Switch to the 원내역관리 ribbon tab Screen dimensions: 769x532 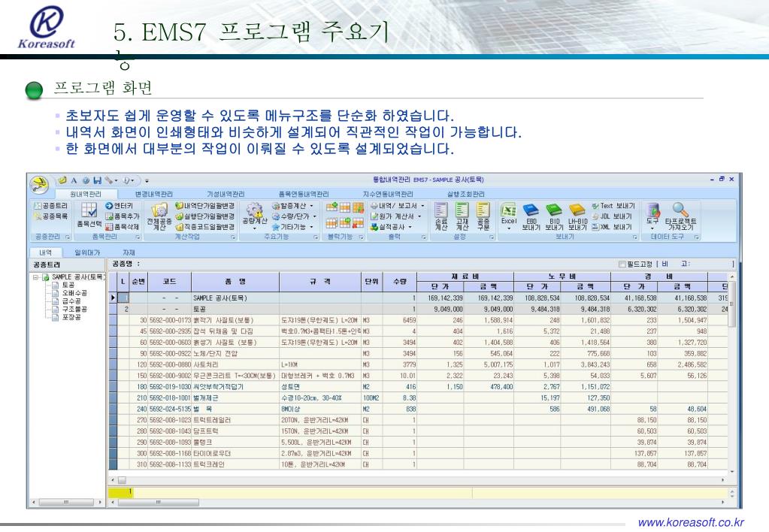pos(86,194)
